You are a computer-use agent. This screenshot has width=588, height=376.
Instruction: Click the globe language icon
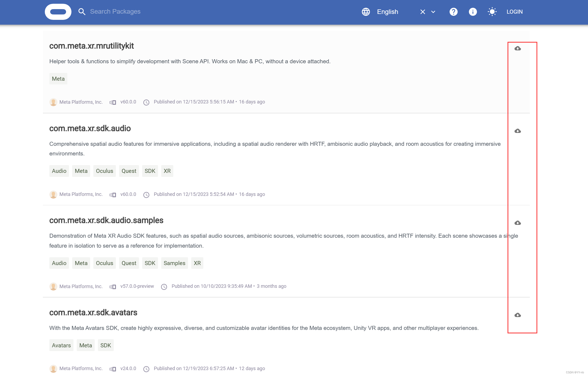tap(366, 12)
